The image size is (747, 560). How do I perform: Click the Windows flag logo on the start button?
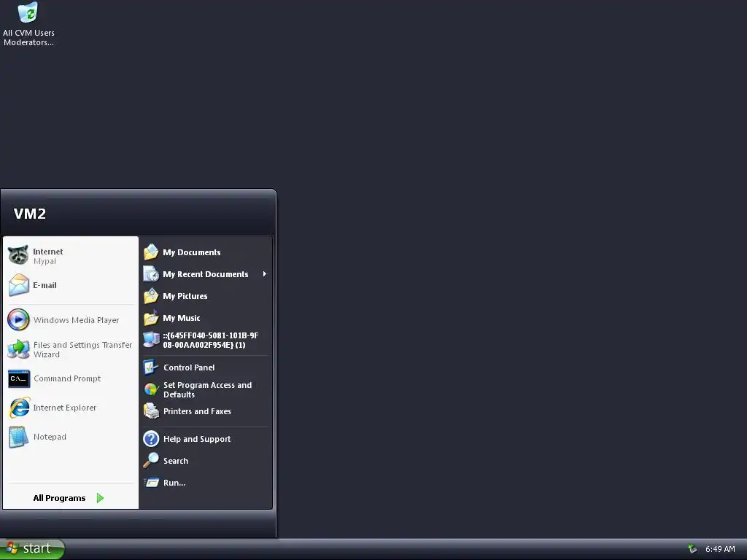point(12,548)
